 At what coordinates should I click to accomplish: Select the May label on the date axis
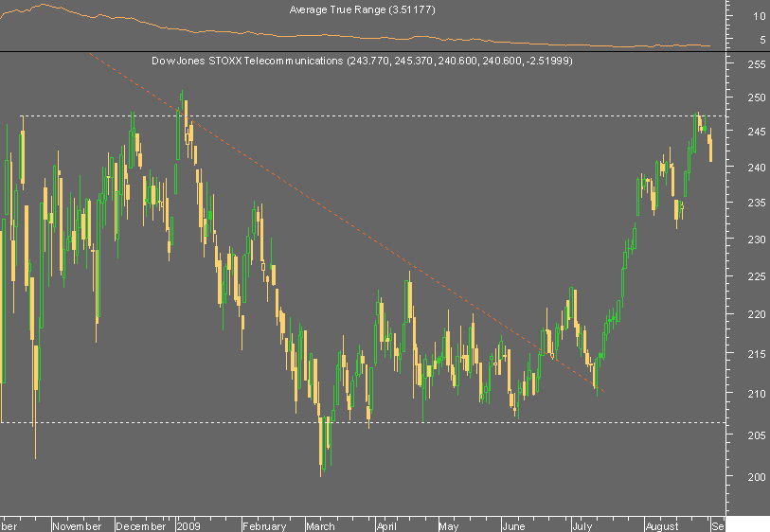point(449,526)
